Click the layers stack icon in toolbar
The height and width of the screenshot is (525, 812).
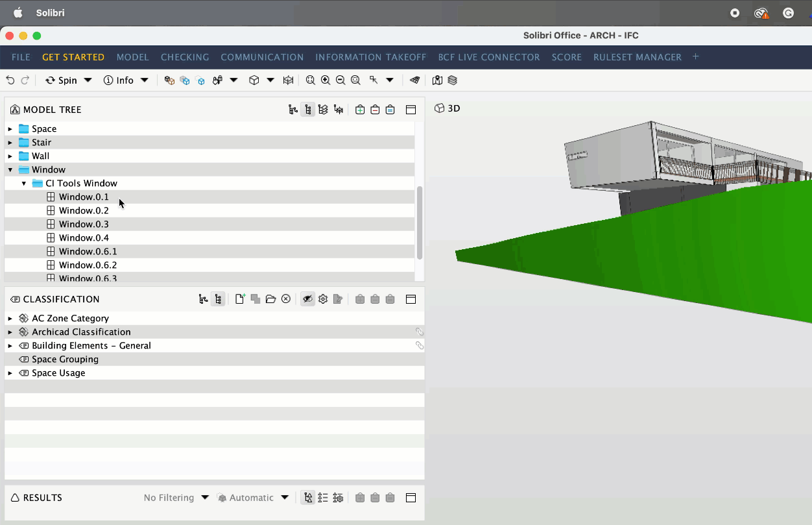(x=453, y=80)
